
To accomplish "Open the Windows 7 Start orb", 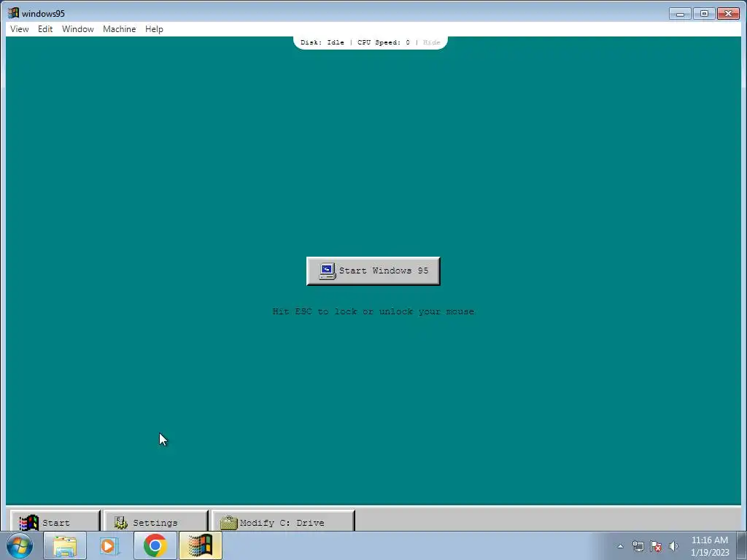I will (20, 545).
